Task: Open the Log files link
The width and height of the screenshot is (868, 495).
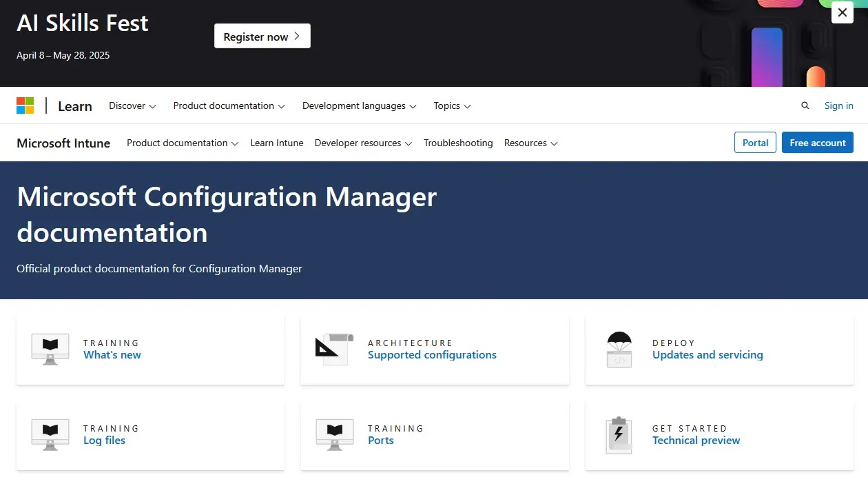Action: [104, 441]
